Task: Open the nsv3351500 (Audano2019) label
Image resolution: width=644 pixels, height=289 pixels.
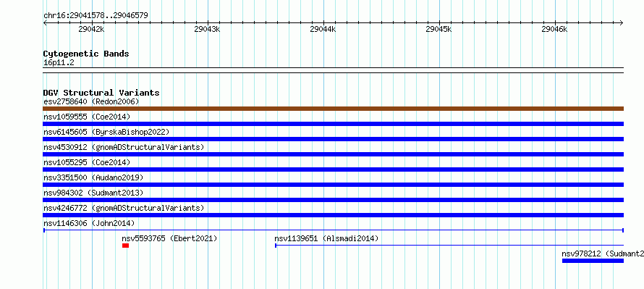Action: point(93,177)
